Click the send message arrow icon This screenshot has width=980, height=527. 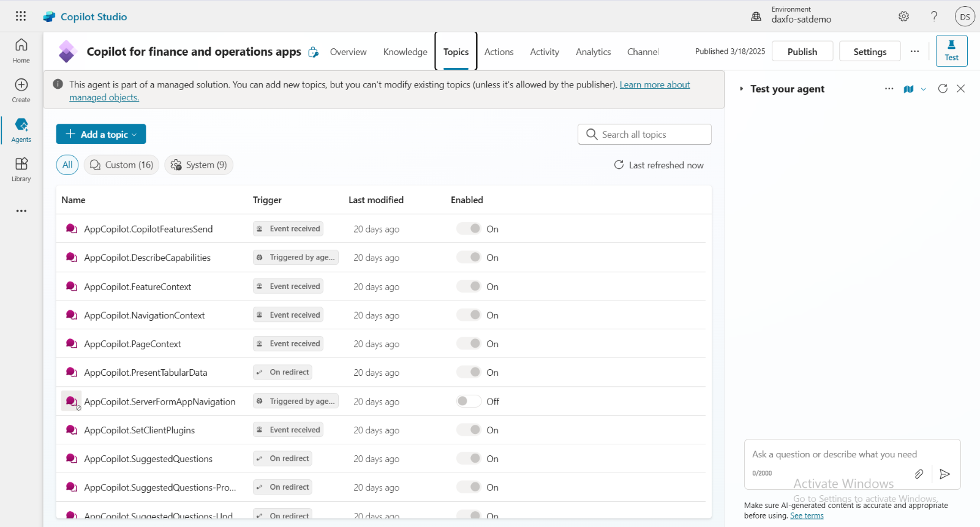(x=944, y=474)
